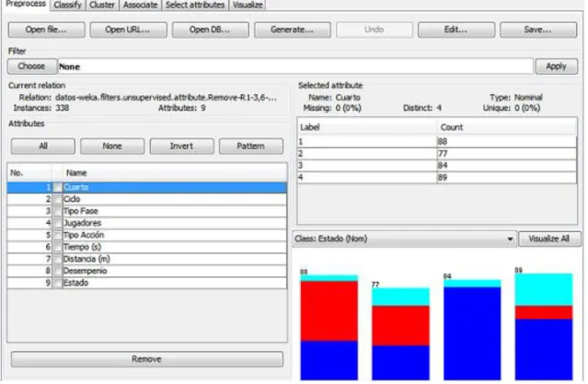Click the Open file... button

(47, 29)
